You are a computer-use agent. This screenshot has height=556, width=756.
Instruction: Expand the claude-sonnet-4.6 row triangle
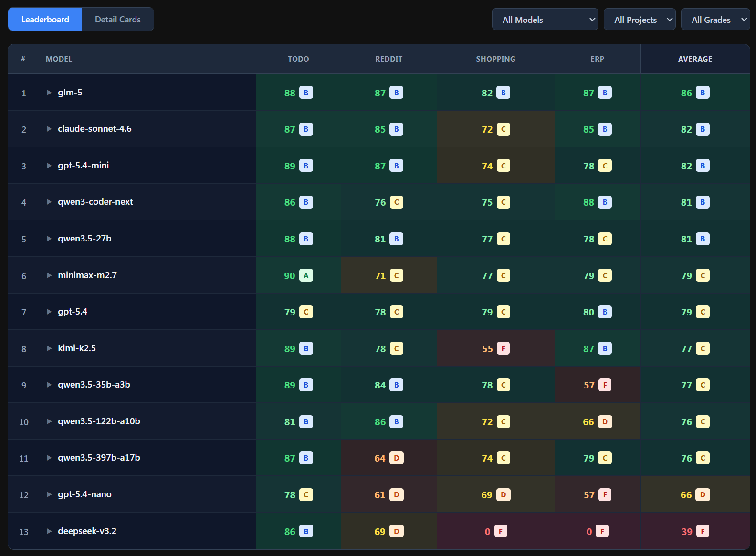49,129
